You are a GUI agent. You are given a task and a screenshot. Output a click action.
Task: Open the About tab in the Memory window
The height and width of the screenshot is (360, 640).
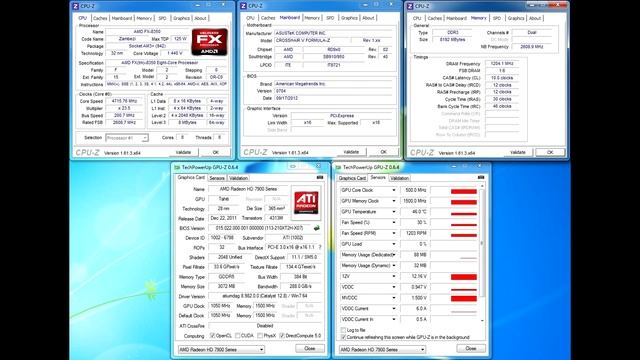(x=535, y=18)
